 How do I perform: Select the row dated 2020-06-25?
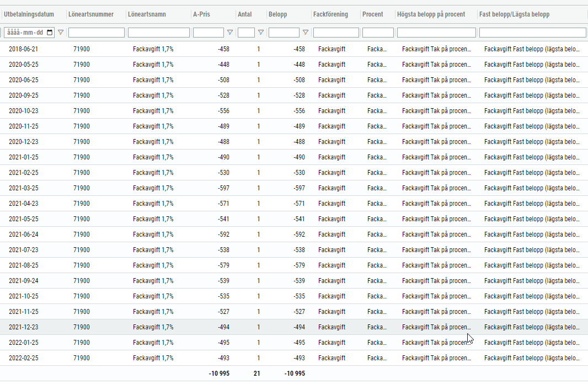[294, 80]
